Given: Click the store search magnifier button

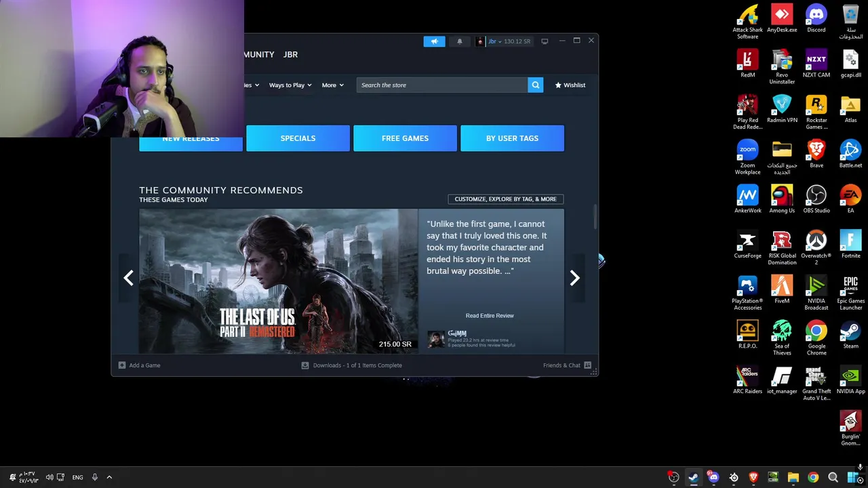Looking at the screenshot, I should click(x=536, y=85).
